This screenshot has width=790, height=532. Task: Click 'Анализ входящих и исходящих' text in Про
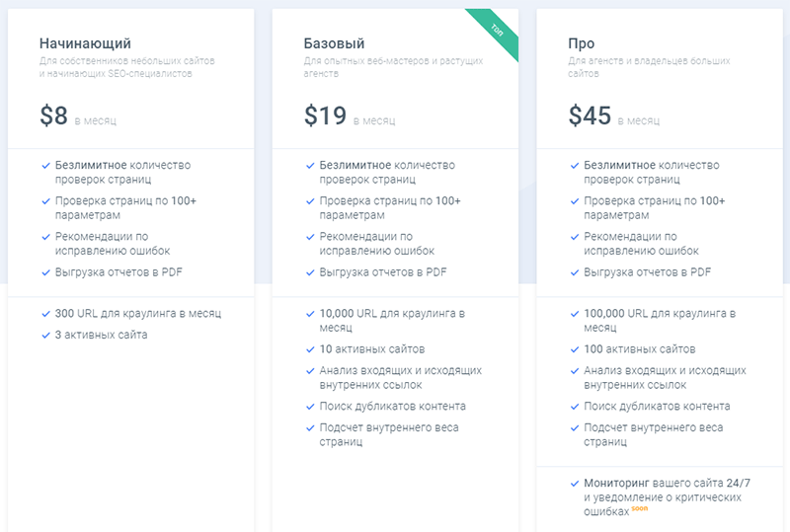tap(665, 371)
